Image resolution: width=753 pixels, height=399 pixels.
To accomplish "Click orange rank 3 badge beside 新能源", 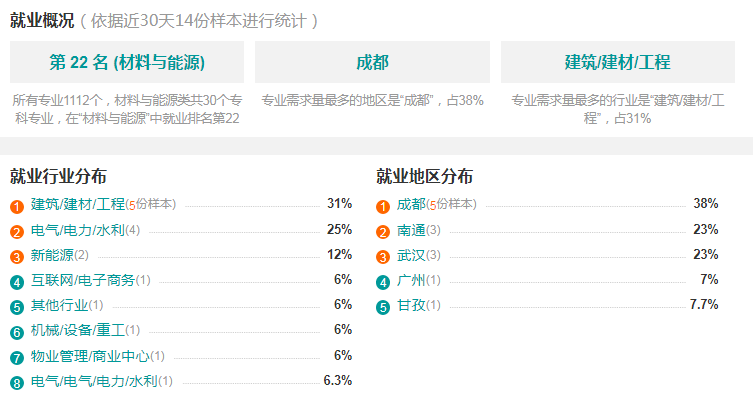I will 17,257.
